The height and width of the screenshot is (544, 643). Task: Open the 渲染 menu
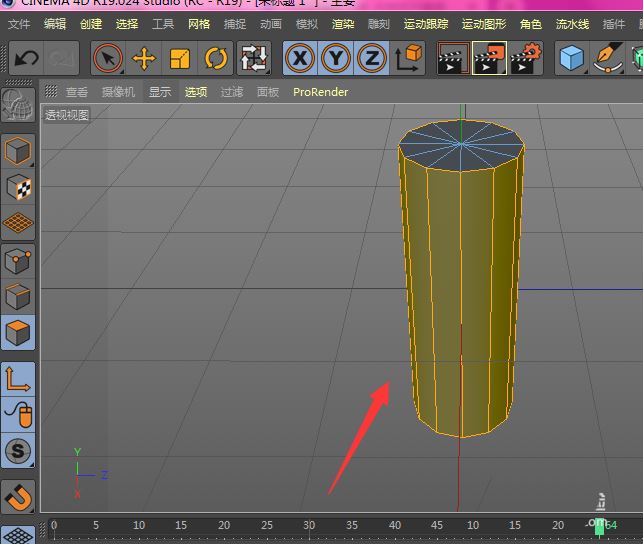343,24
